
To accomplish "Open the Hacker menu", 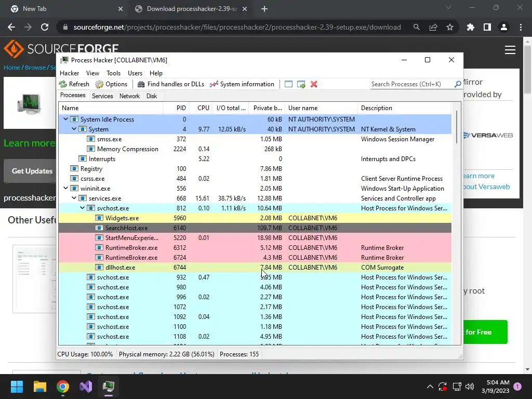I will [x=69, y=73].
